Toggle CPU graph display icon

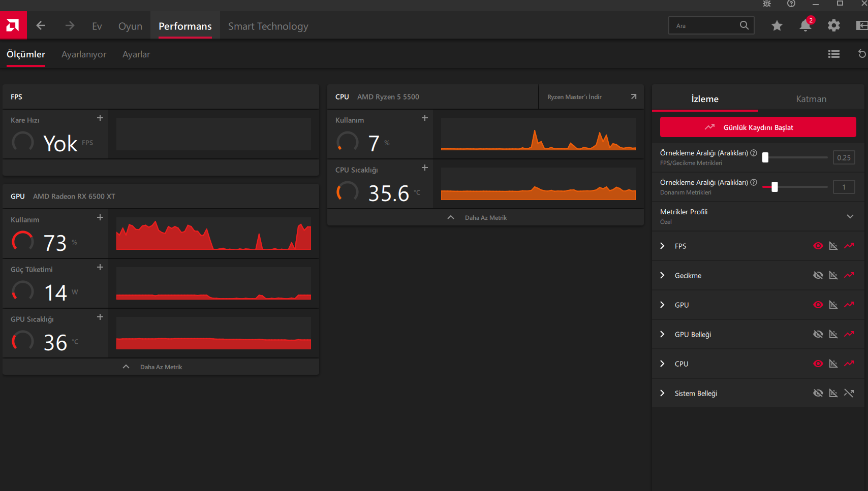833,364
